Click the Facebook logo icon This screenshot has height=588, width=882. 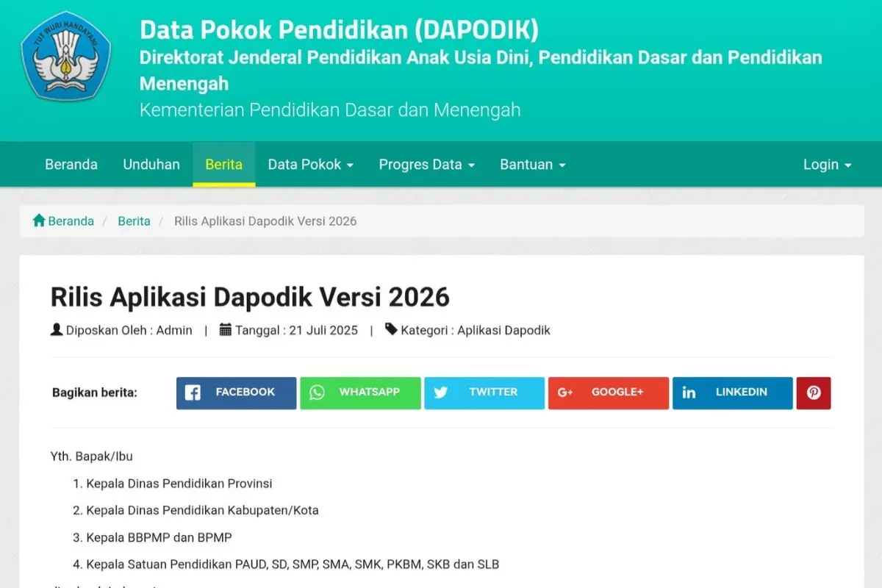click(x=193, y=392)
